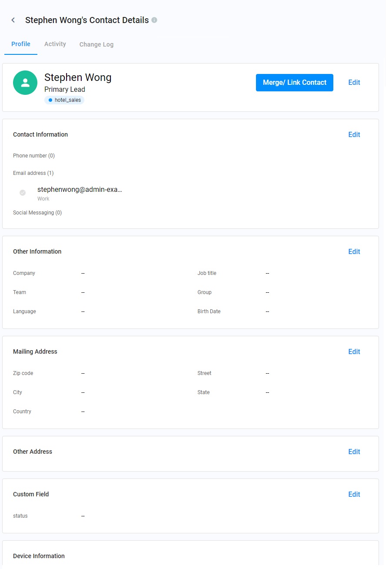
Task: Edit the Other Information section
Action: pyautogui.click(x=354, y=252)
